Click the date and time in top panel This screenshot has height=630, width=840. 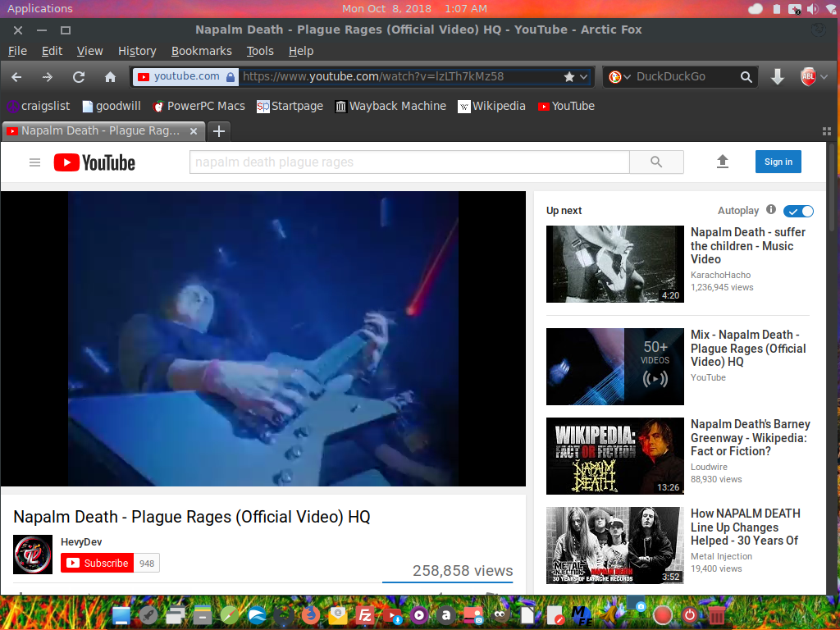[x=414, y=8]
